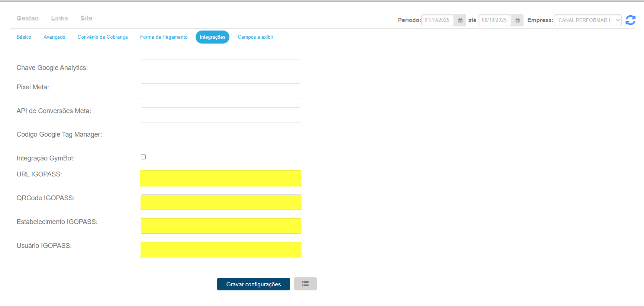The height and width of the screenshot is (306, 644).
Task: Switch to the Básico tab
Action: click(x=24, y=37)
